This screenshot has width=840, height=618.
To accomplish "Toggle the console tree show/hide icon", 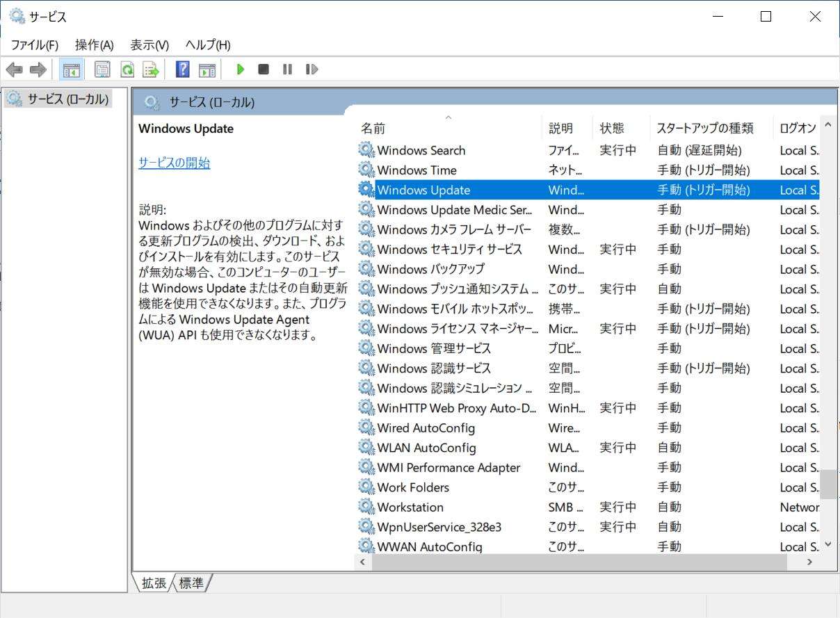I will 72,70.
